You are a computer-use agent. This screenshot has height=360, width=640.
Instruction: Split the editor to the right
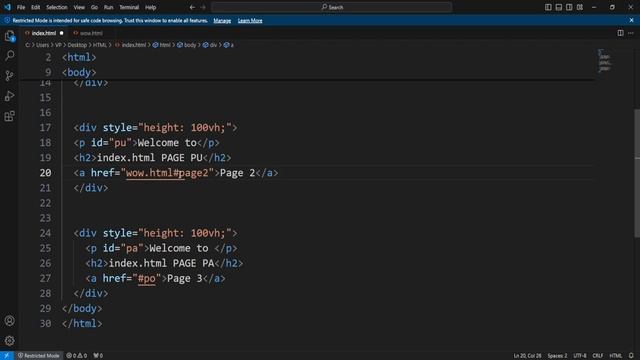pos(620,33)
